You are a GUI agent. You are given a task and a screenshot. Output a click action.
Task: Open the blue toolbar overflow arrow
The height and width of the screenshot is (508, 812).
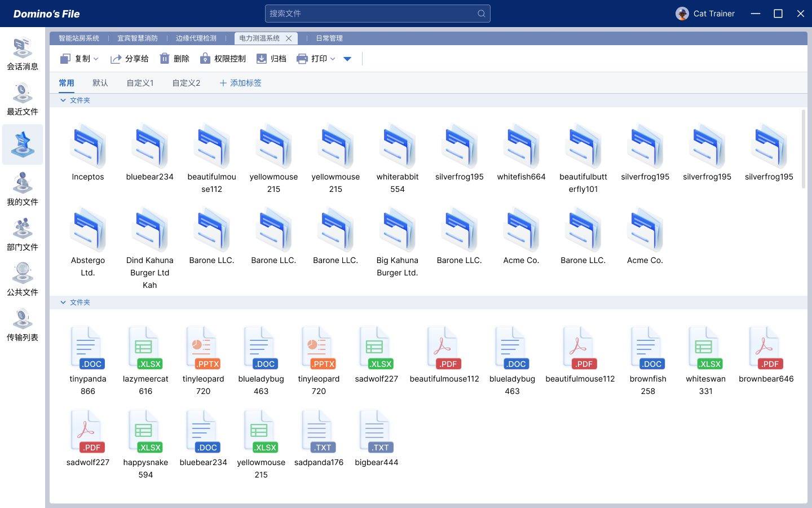coord(347,59)
